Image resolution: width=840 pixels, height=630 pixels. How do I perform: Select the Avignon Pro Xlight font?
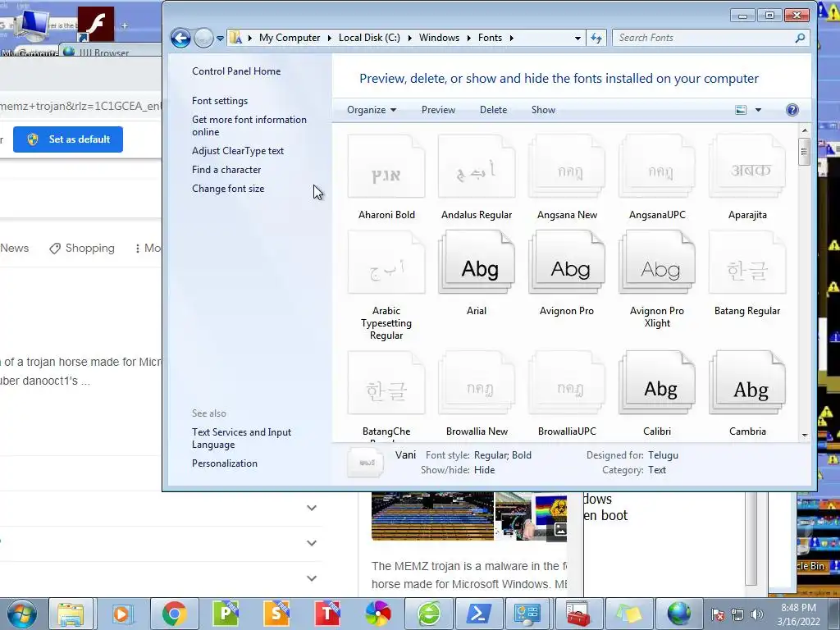point(657,262)
